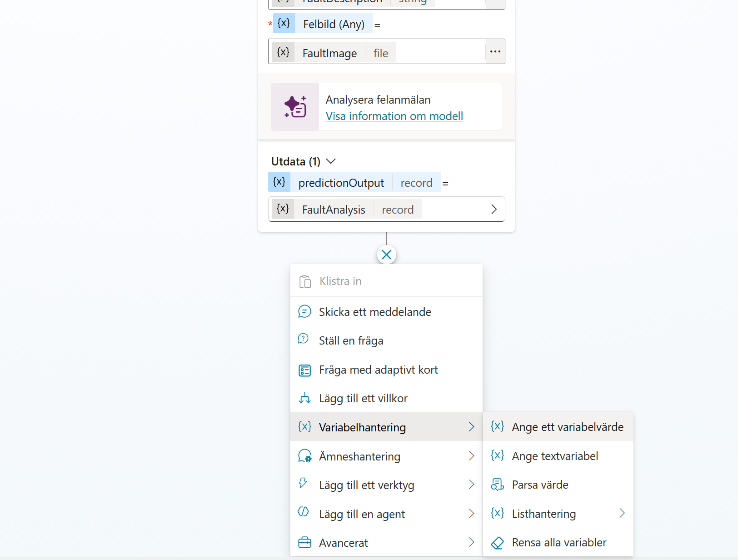The image size is (738, 560).
Task: Click the Skicka ett meddelande chat icon
Action: 304,312
